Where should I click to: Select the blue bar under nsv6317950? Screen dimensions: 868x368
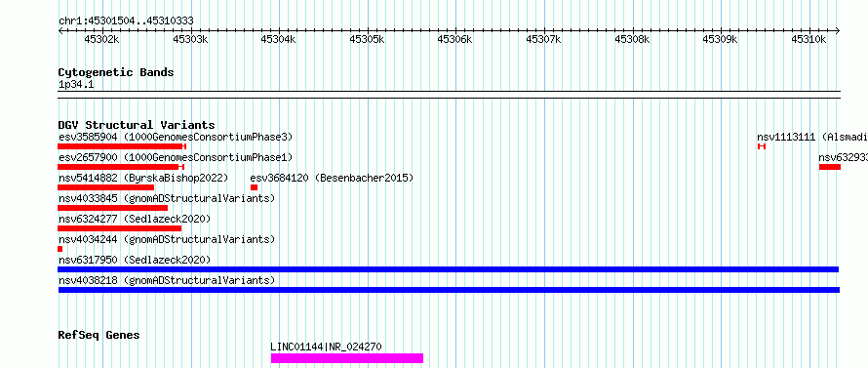tap(449, 269)
